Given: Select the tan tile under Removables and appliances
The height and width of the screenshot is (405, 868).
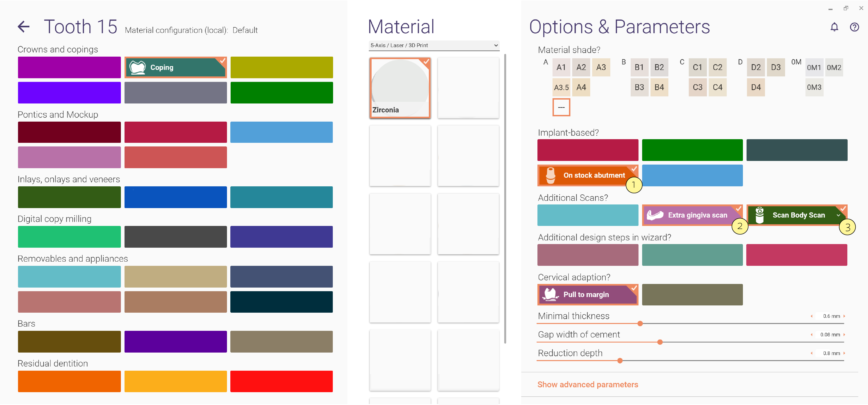Looking at the screenshot, I should pos(176,276).
